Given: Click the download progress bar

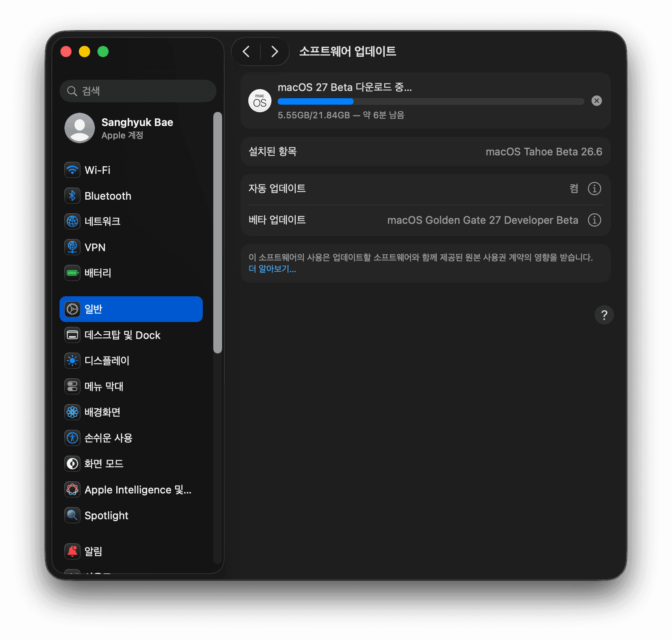Looking at the screenshot, I should pyautogui.click(x=431, y=101).
